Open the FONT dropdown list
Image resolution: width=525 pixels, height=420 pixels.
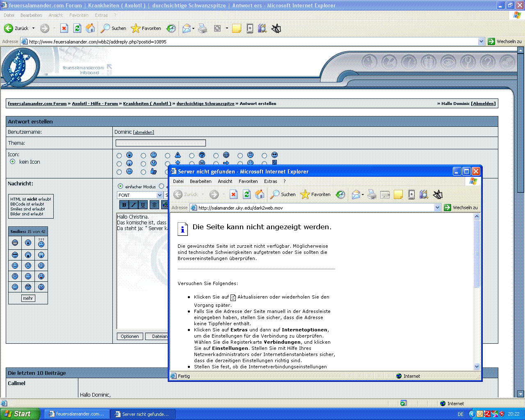[160, 195]
